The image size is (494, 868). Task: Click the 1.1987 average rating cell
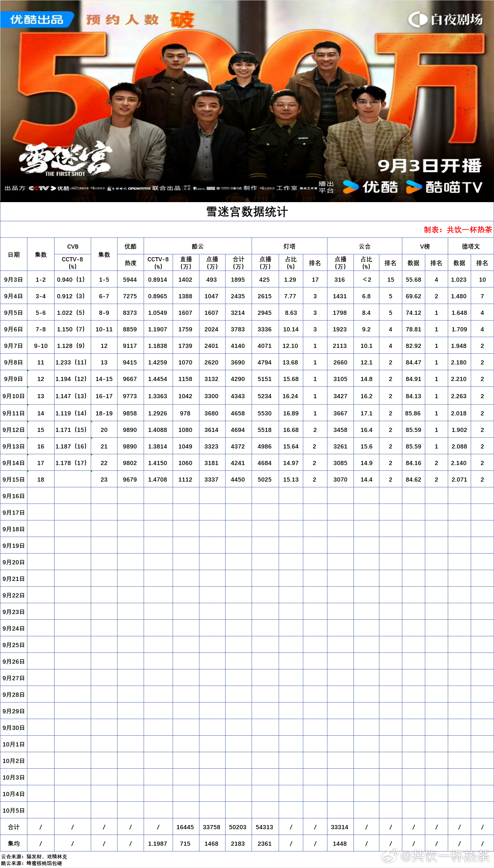coord(158,843)
